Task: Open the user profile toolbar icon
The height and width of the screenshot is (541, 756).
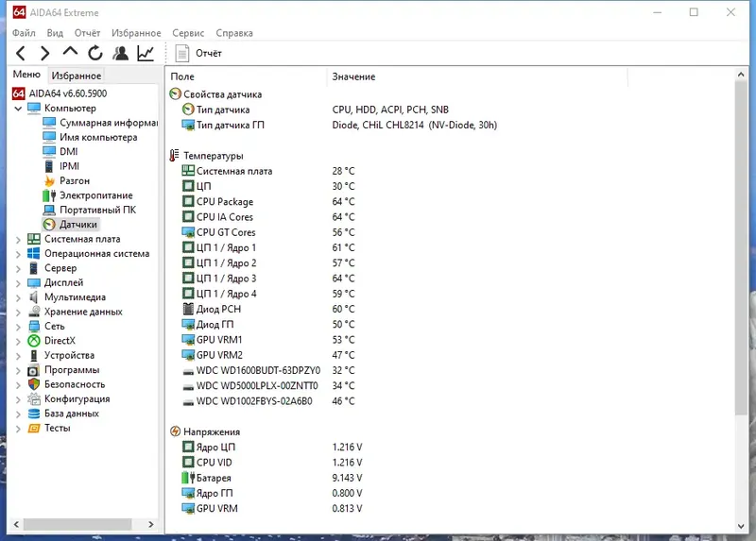Action: coord(121,53)
